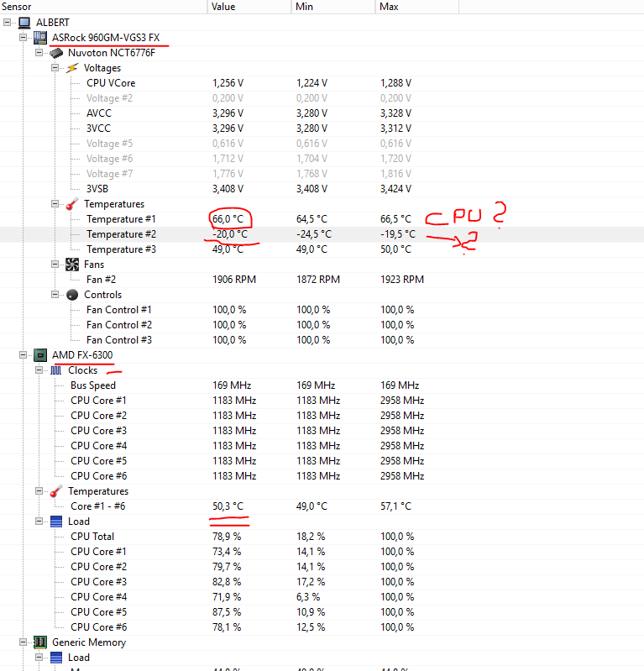Collapse the Nuvoton NCT6776F node
The width and height of the screenshot is (644, 671).
39,53
